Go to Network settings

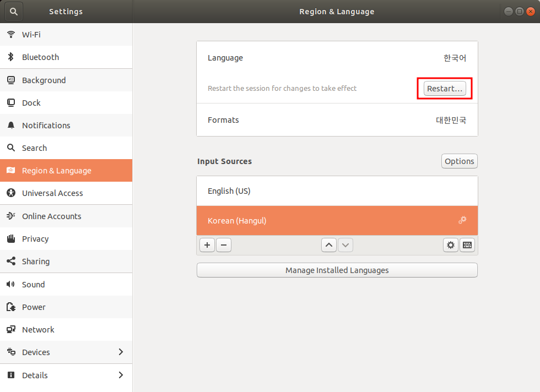click(66, 330)
